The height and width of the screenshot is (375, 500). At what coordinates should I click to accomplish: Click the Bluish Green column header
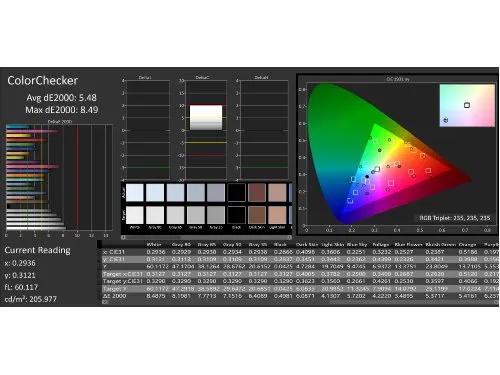point(441,245)
